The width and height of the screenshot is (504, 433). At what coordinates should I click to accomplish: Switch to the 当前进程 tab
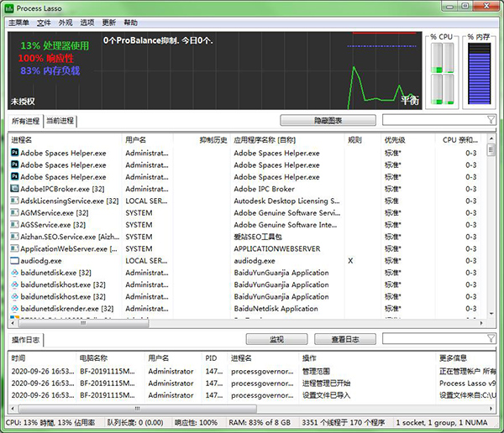[60, 121]
